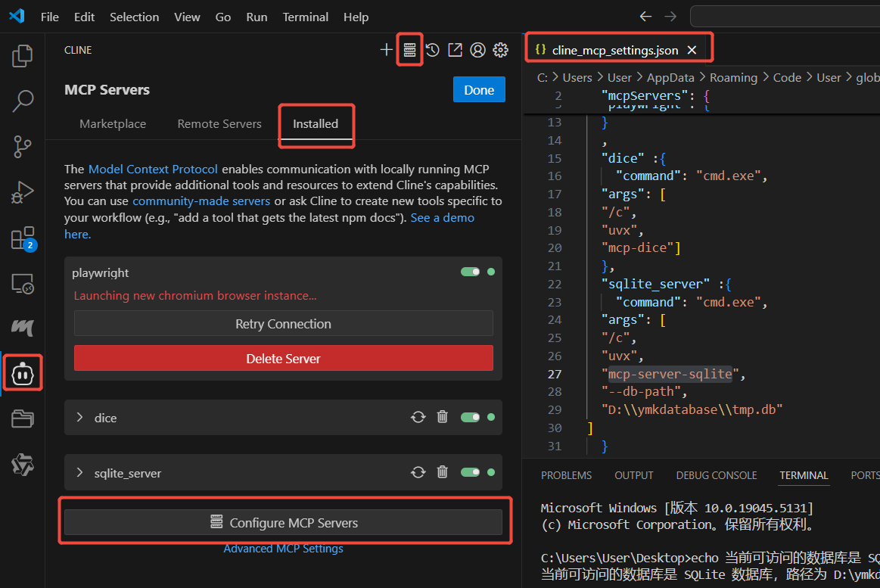880x588 pixels.
Task: Click the Roaming breadcrumb segment
Action: 733,77
